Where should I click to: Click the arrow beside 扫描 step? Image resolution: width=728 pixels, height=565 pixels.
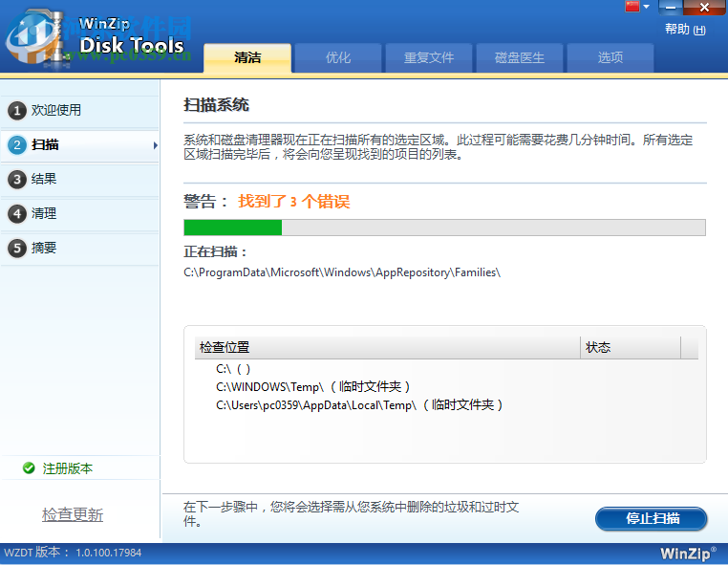coord(155,145)
